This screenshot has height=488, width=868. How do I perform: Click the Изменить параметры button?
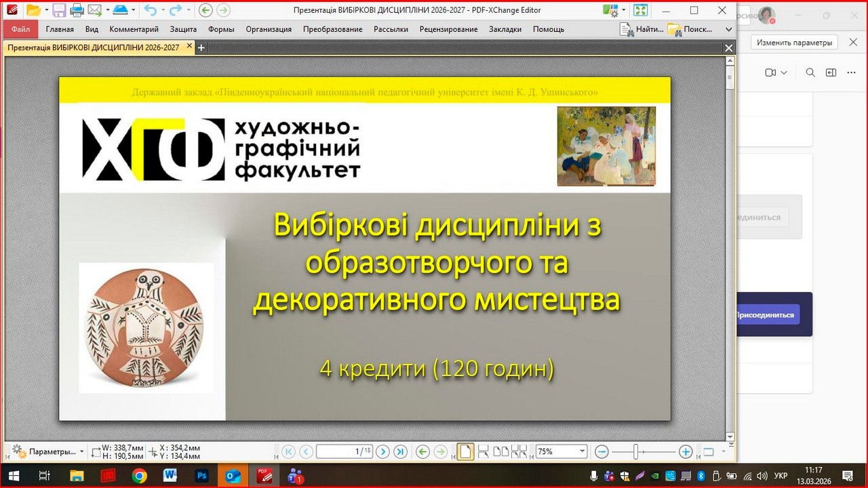click(793, 42)
